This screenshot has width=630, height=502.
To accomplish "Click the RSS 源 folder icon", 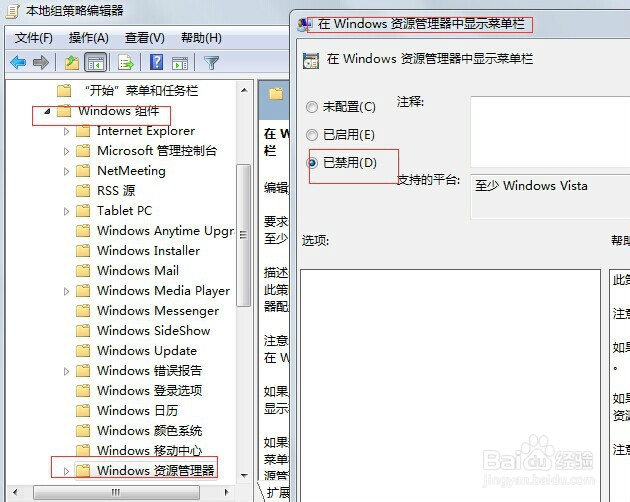I will (x=83, y=191).
